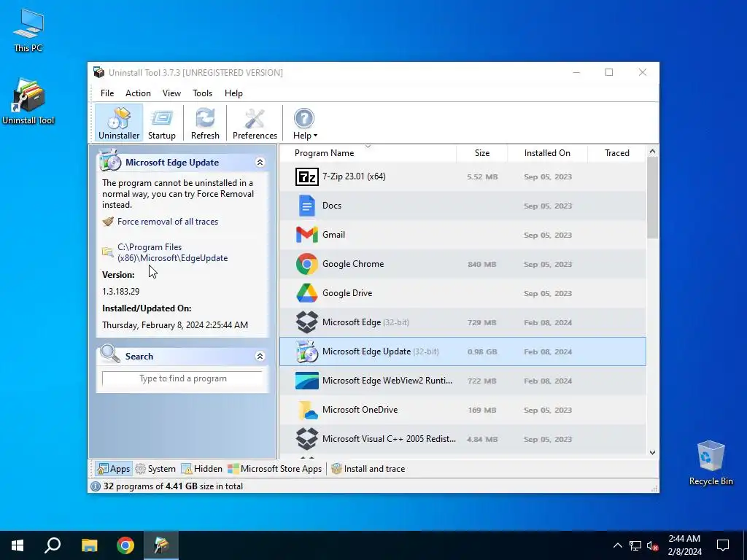Open the File menu

coord(107,93)
